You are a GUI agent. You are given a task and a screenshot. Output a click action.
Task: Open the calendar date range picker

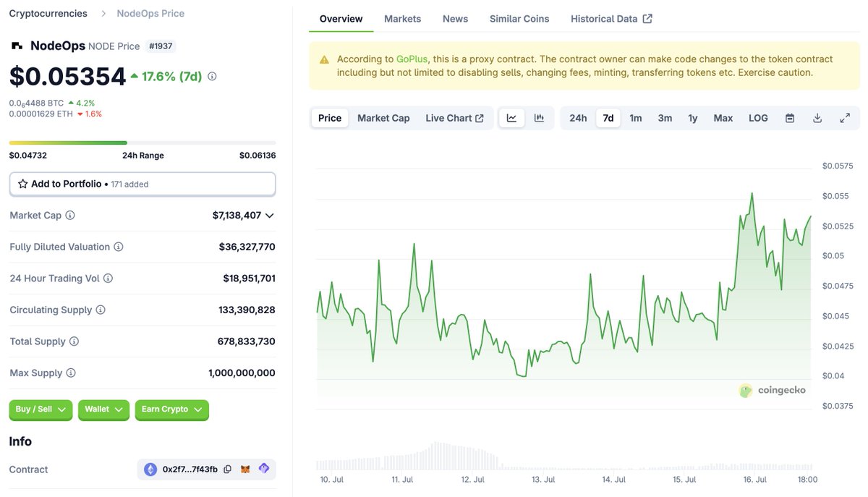coord(790,118)
